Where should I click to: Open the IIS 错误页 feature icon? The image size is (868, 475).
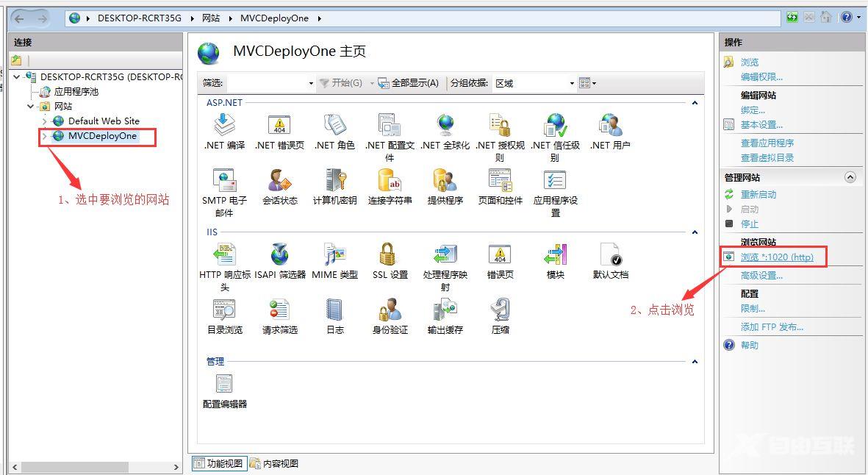(x=500, y=254)
